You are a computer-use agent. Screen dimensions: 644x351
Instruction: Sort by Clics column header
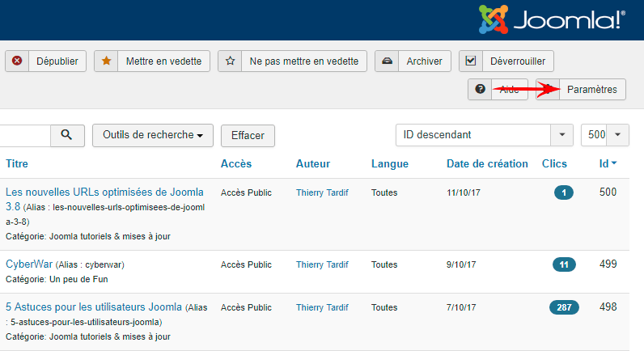click(554, 163)
